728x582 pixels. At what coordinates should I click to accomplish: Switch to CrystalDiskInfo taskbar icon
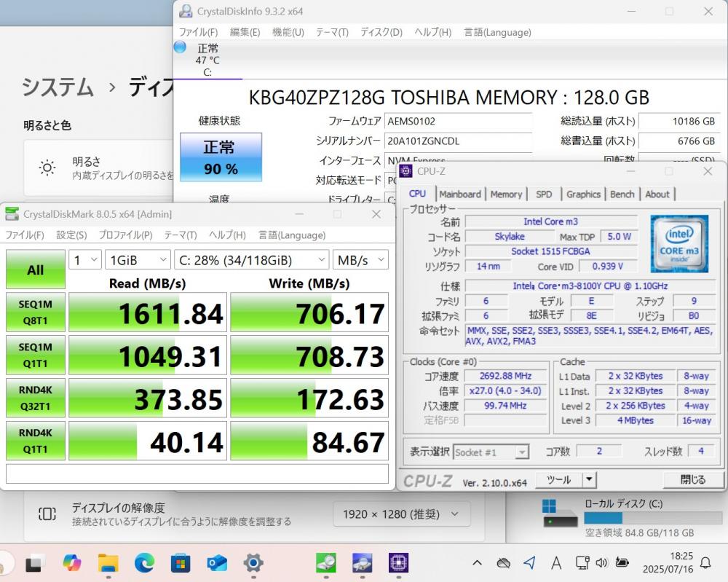click(x=362, y=562)
